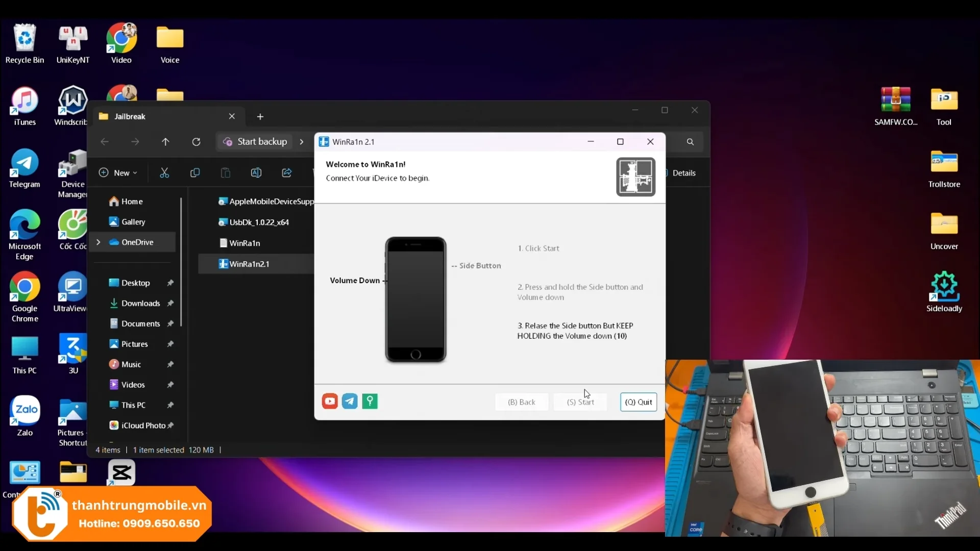The height and width of the screenshot is (551, 980).
Task: Click the Share icon in Explorer toolbar
Action: (287, 173)
